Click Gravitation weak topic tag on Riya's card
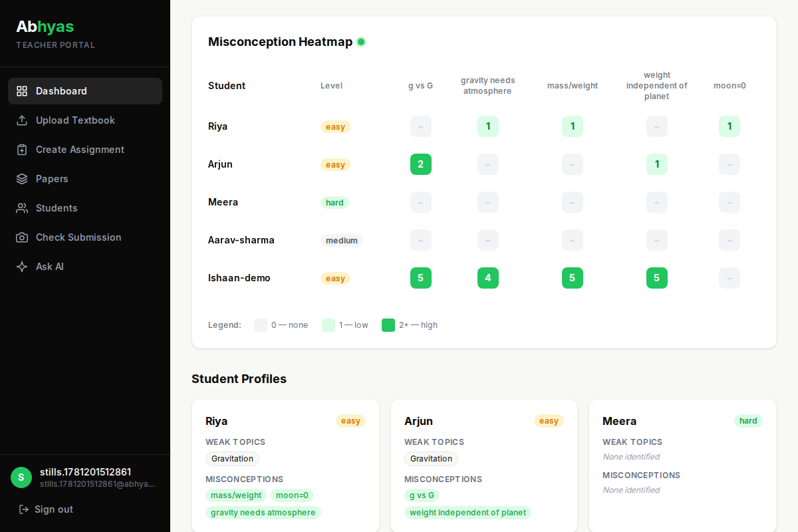This screenshot has height=532, width=798. [x=232, y=459]
